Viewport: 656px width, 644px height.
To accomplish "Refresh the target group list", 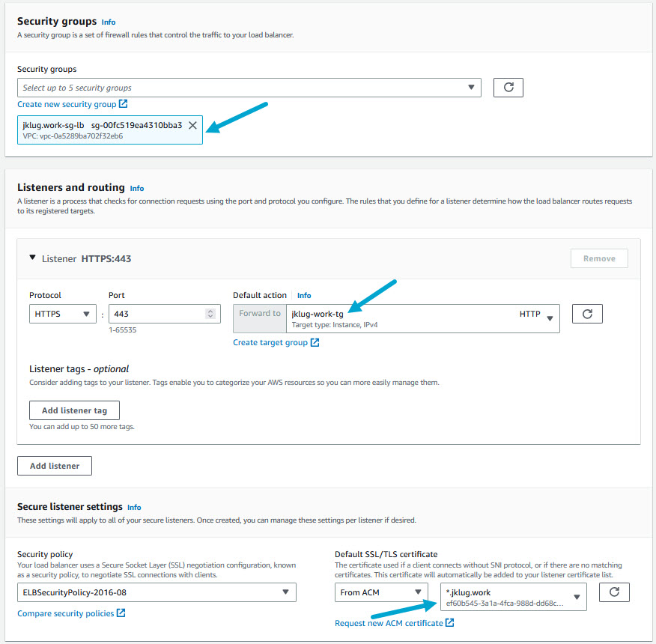I will (587, 314).
